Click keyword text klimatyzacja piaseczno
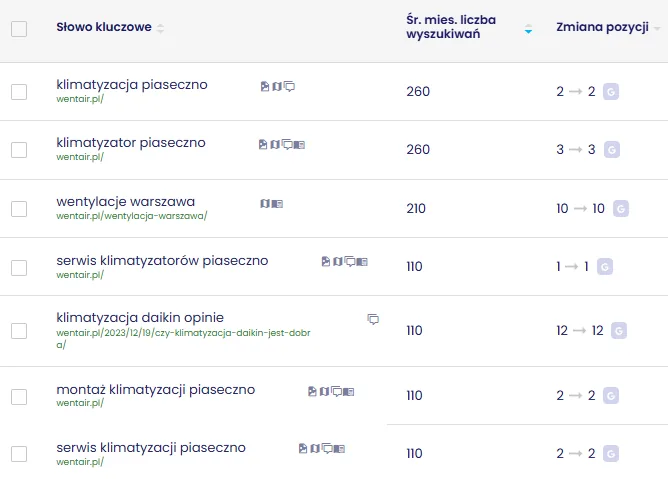The height and width of the screenshot is (479, 668). (x=132, y=85)
